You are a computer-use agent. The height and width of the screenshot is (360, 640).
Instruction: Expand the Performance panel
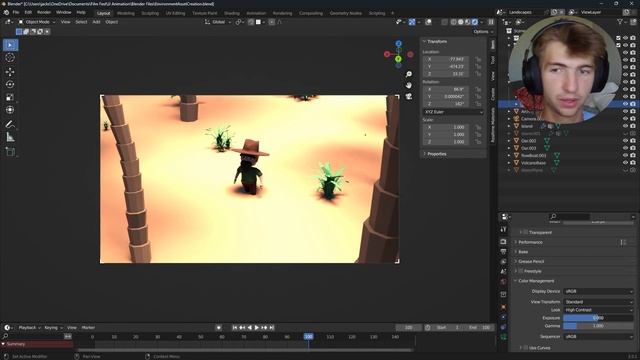[x=530, y=242]
